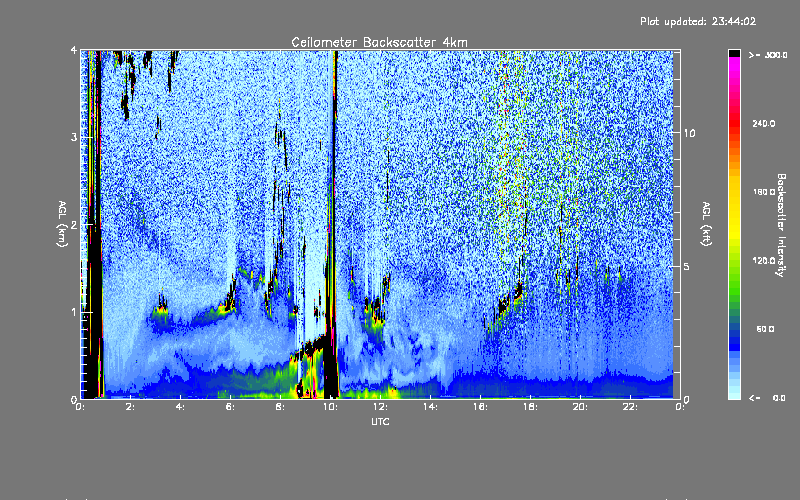Select the "180.0" colorbar value
Viewport: 800px width, 500px height.
[x=764, y=192]
